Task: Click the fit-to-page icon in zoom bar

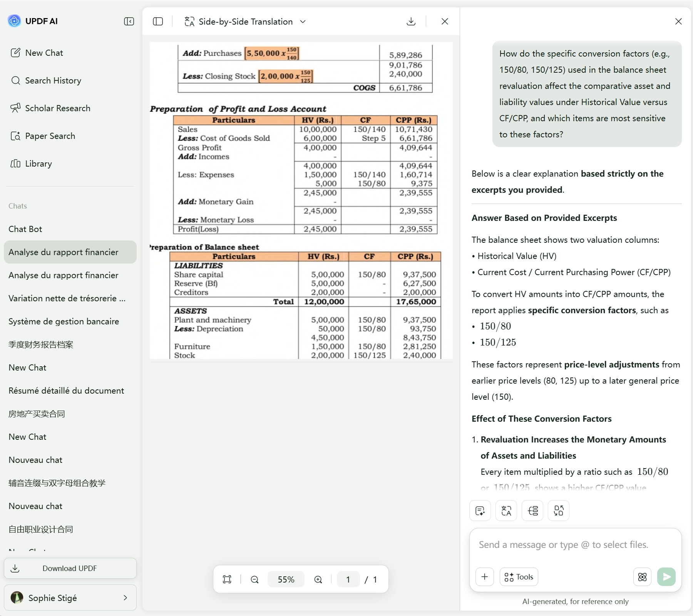Action: point(227,579)
